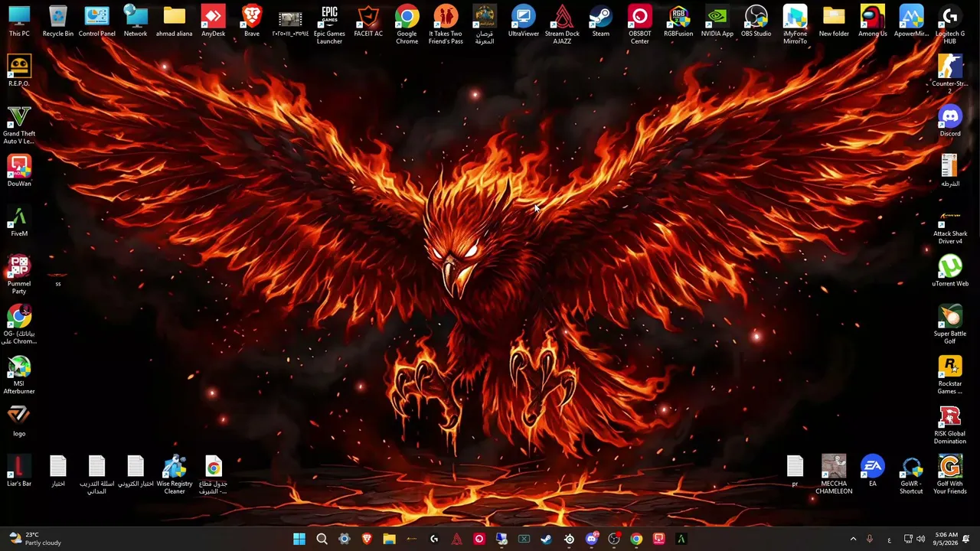This screenshot has width=980, height=551.
Task: Select the Counter-Strike 2 shortcut
Action: [x=950, y=75]
